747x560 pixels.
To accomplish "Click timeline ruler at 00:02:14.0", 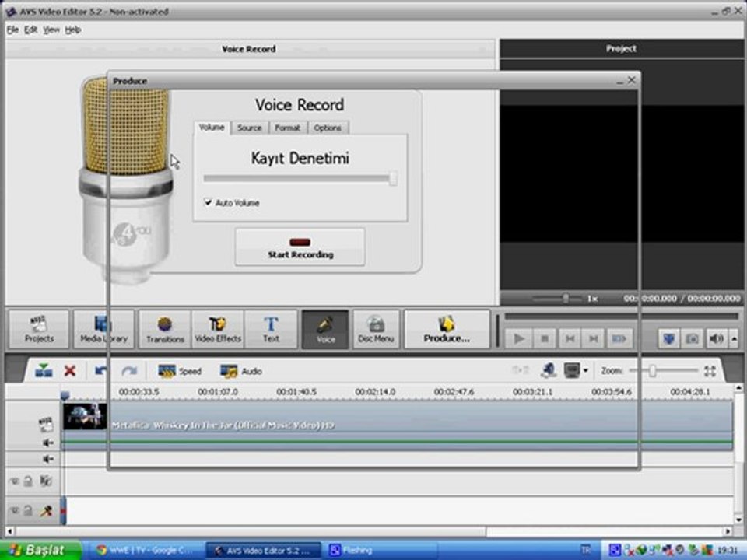I will click(375, 392).
